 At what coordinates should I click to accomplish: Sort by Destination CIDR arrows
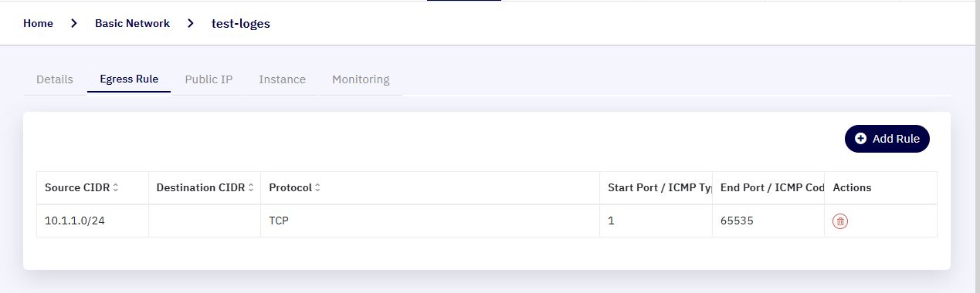[x=251, y=187]
